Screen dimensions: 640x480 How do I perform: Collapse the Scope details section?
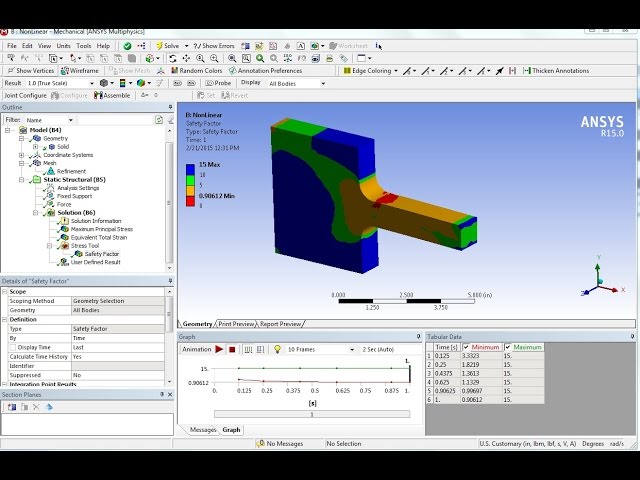(x=5, y=291)
